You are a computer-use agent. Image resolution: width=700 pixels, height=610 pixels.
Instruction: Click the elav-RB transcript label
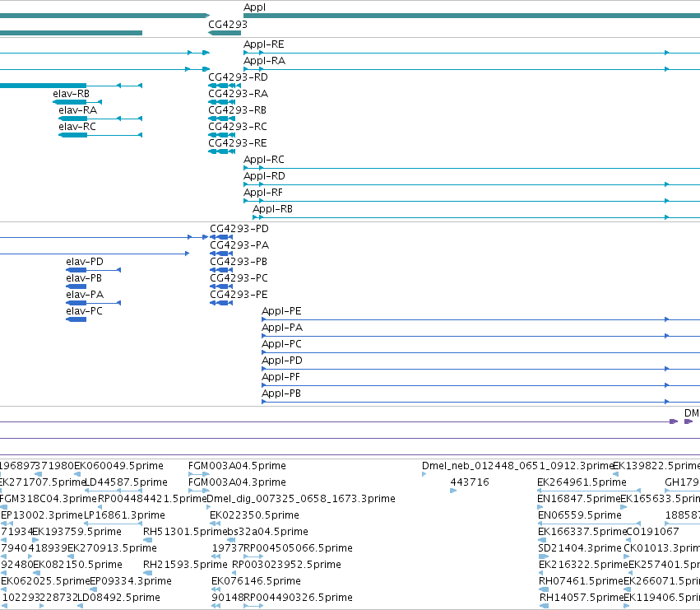[71, 94]
